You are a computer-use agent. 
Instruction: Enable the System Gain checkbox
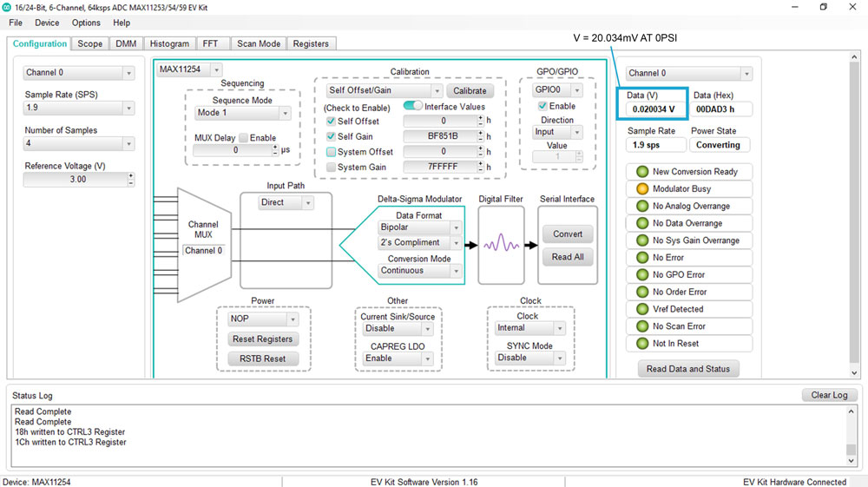[x=331, y=167]
